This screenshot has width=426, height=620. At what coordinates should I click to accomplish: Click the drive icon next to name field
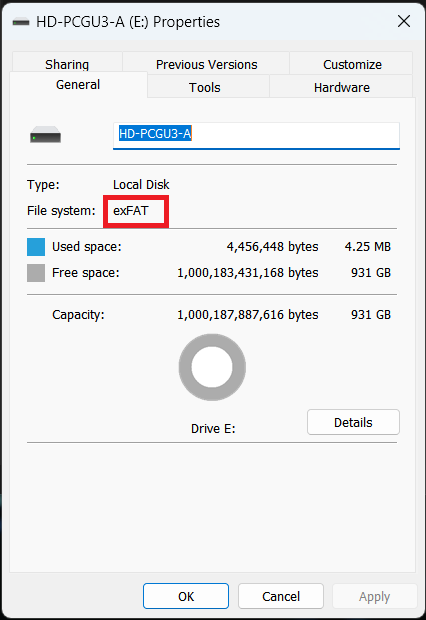45,135
